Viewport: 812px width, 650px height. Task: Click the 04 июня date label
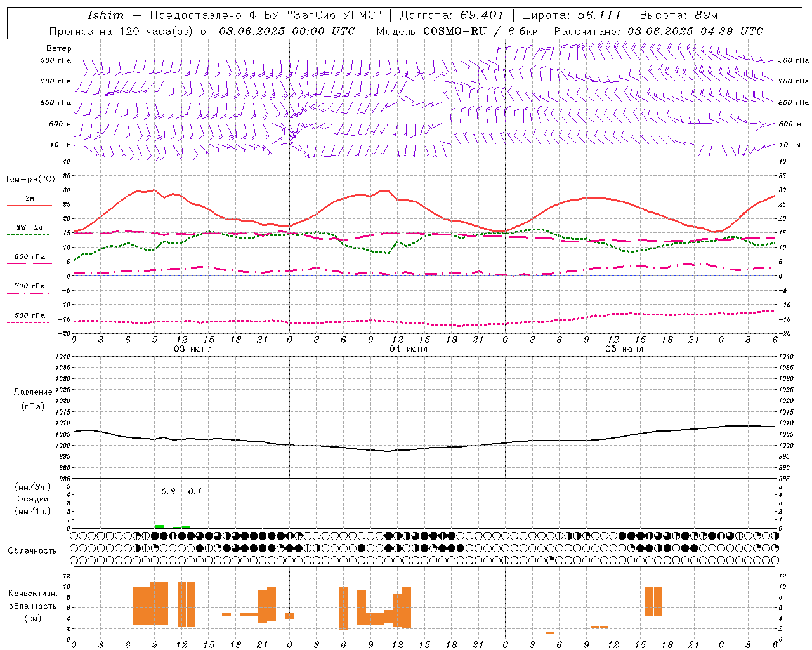tap(409, 349)
